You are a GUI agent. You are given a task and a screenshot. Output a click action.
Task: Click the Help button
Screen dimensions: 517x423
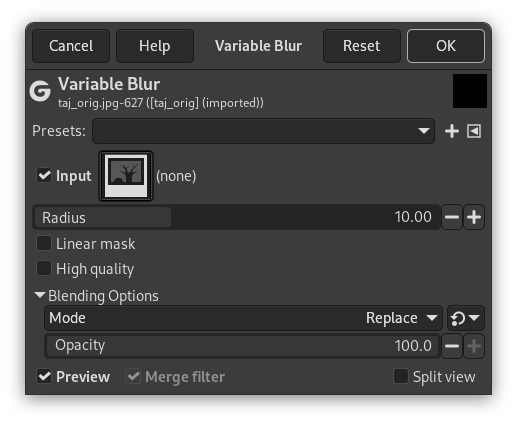155,46
